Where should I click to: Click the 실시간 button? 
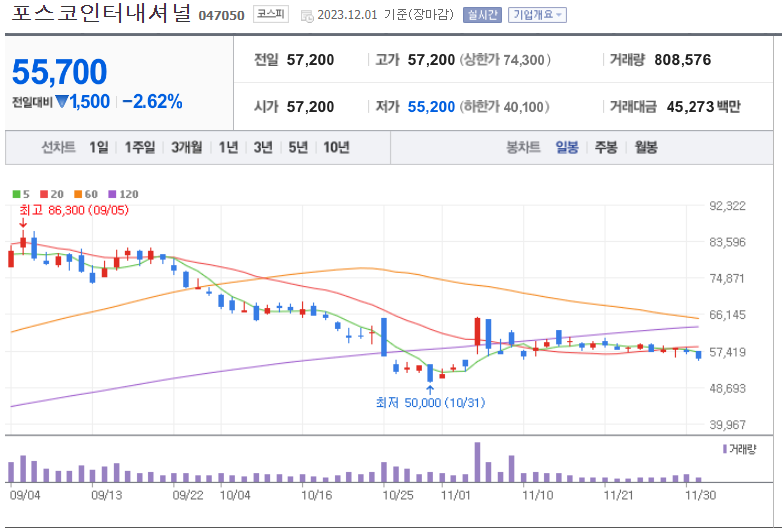[482, 15]
